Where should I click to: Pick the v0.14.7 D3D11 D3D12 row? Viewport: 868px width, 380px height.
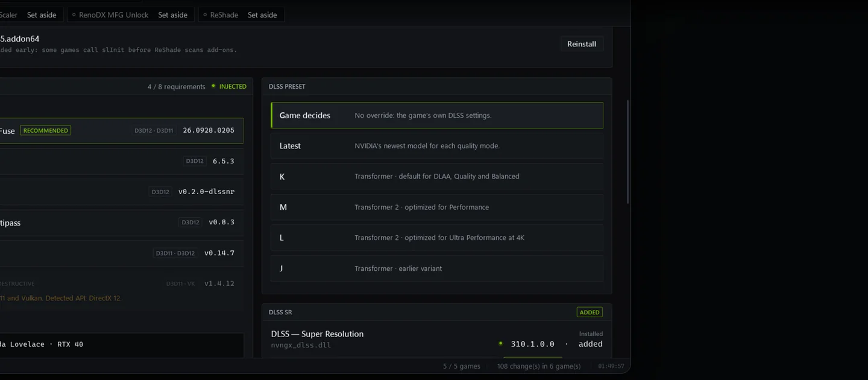pyautogui.click(x=121, y=253)
